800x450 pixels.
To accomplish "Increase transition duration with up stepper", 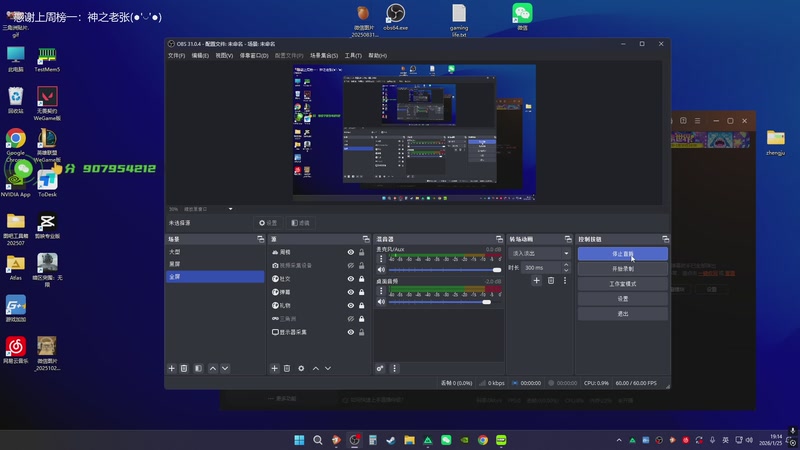I will [566, 265].
